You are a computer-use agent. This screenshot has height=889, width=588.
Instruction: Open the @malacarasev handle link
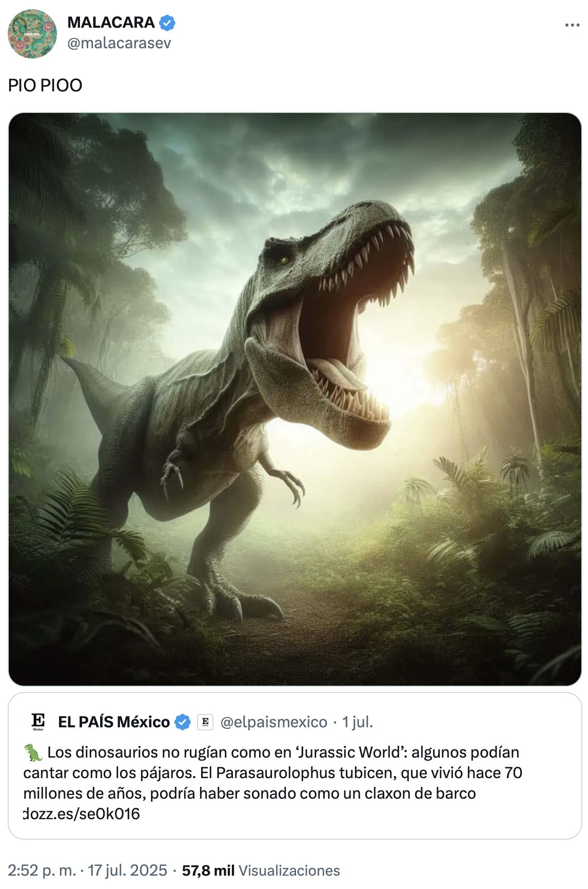click(x=119, y=43)
